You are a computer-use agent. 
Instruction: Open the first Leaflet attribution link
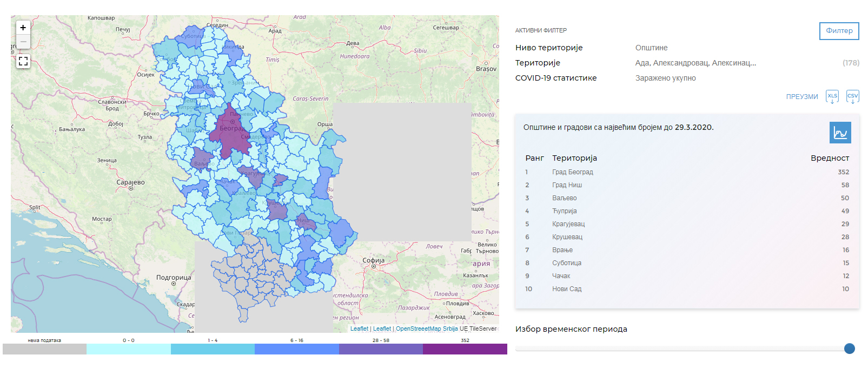(x=359, y=328)
